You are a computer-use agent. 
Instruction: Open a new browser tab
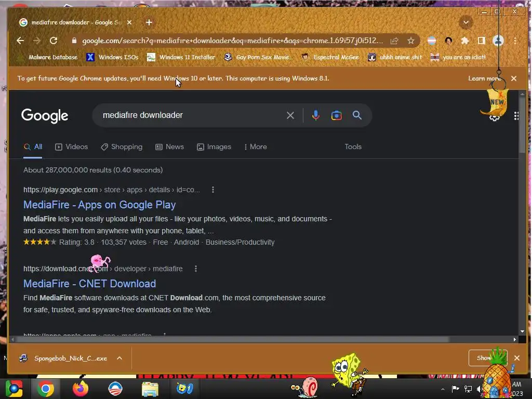(149, 22)
